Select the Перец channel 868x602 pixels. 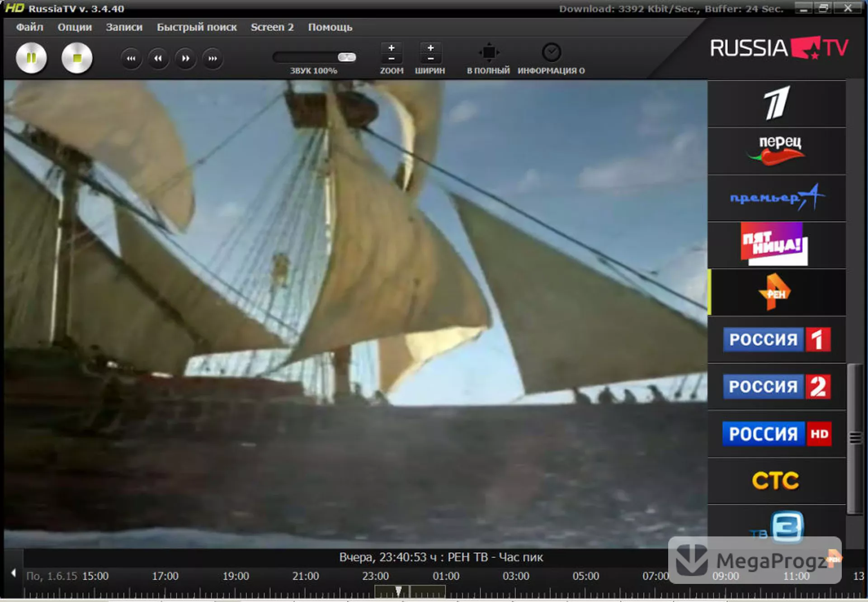pos(777,151)
